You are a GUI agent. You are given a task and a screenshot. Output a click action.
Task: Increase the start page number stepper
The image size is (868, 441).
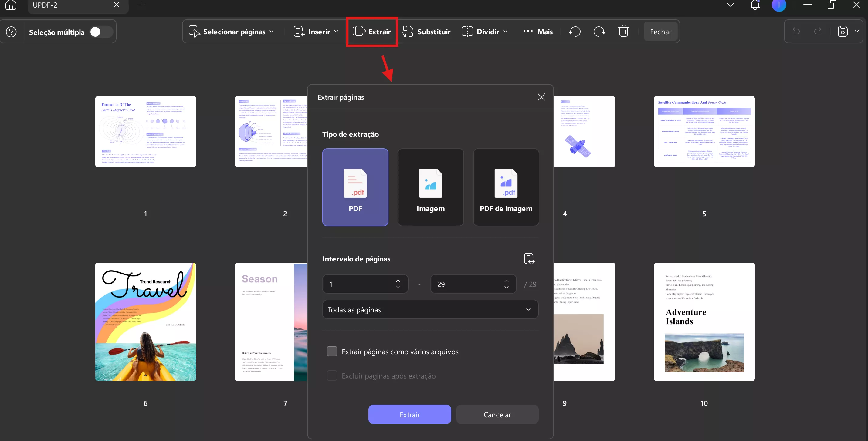pyautogui.click(x=398, y=281)
